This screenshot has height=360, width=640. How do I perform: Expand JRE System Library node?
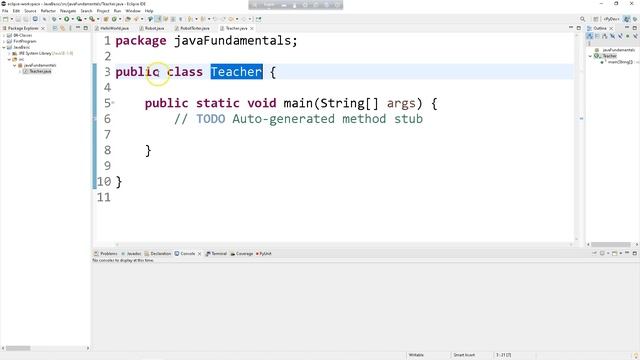click(9, 53)
